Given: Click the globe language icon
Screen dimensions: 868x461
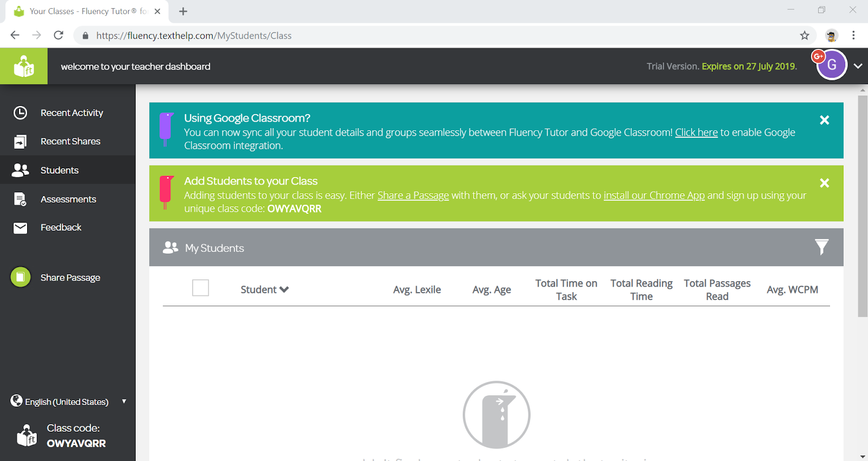Looking at the screenshot, I should click(16, 401).
